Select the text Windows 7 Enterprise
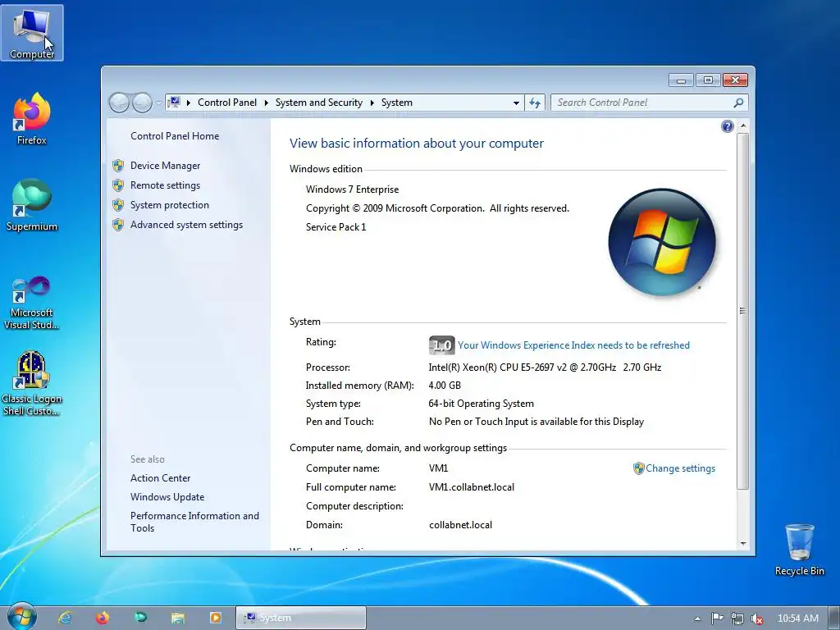840x630 pixels. (352, 189)
